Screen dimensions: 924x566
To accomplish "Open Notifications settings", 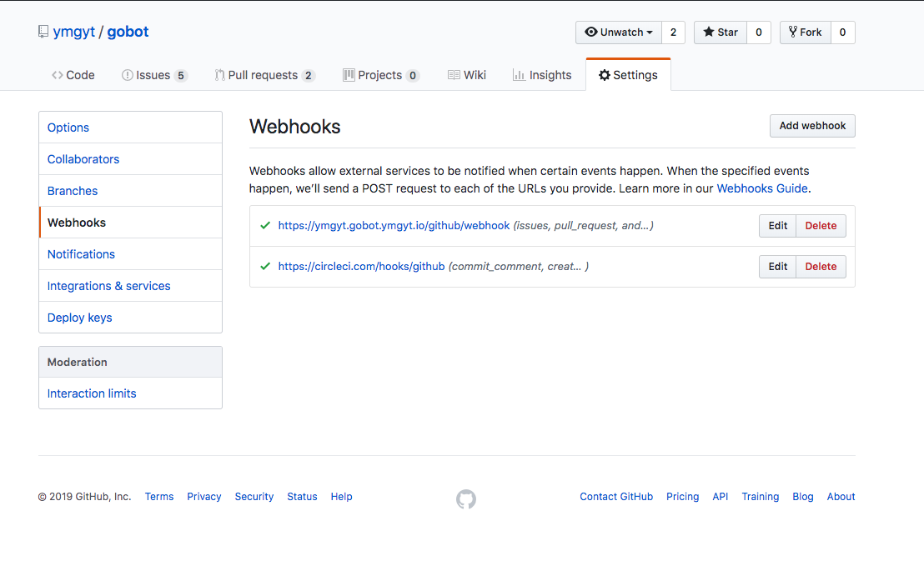I will click(x=130, y=254).
